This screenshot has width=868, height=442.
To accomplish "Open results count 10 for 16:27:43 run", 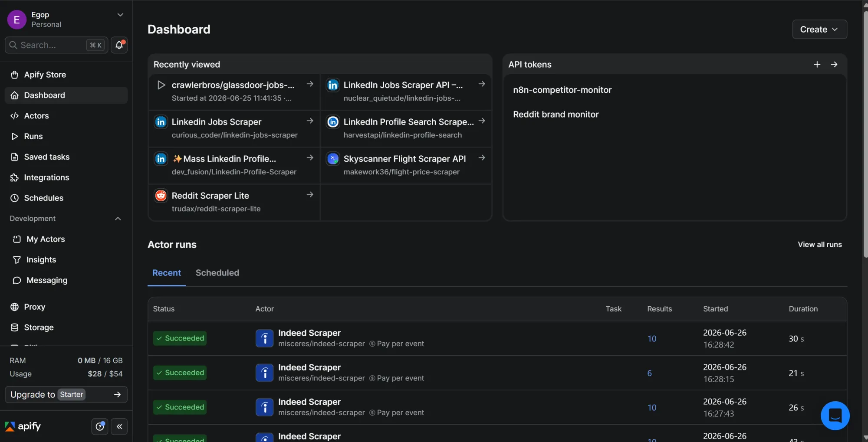I will click(651, 408).
